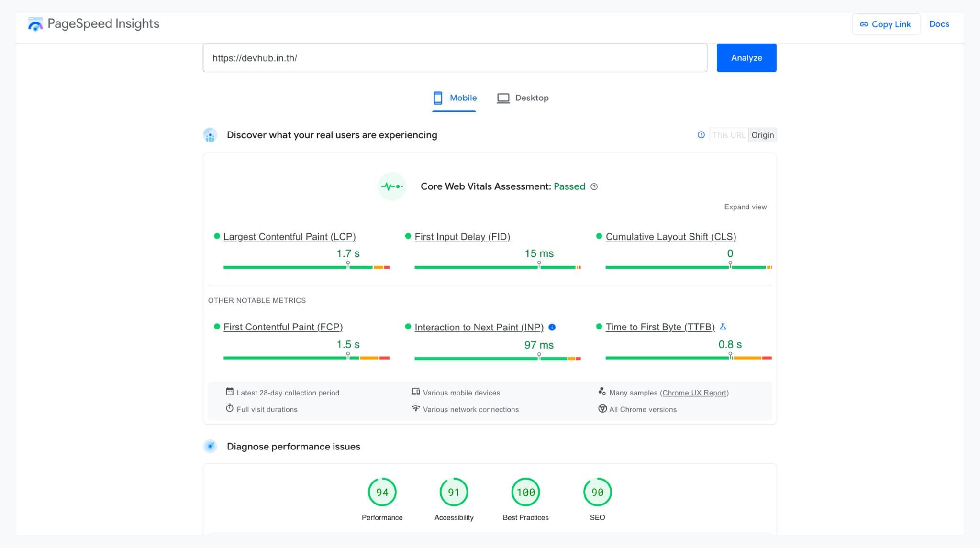Select the Best Practices score gauge 100
The width and height of the screenshot is (980, 548).
525,492
